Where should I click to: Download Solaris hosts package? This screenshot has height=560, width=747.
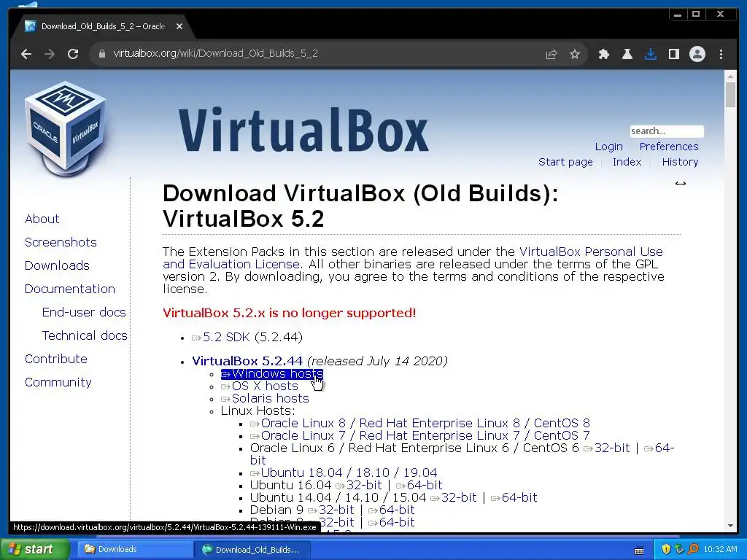click(265, 399)
